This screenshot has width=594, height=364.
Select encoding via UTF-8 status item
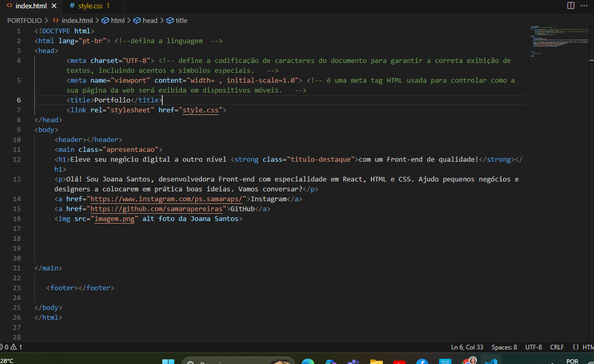533,347
